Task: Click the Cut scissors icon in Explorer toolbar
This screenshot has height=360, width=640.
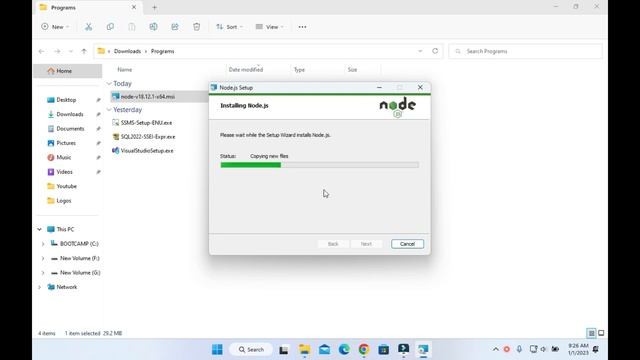Action: (x=89, y=27)
